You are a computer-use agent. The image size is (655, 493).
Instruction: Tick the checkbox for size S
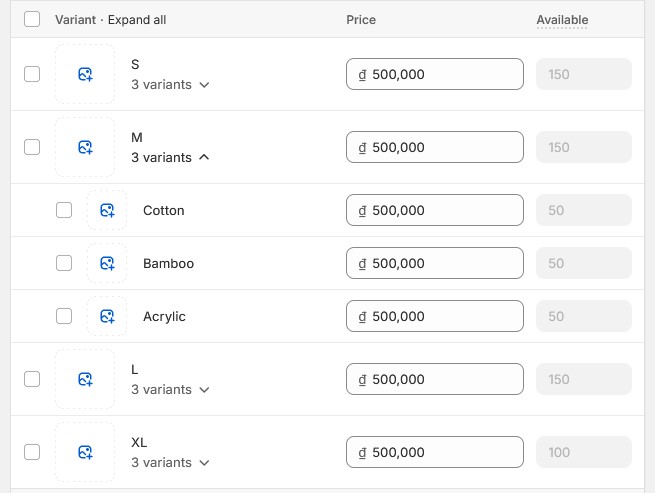tap(32, 74)
